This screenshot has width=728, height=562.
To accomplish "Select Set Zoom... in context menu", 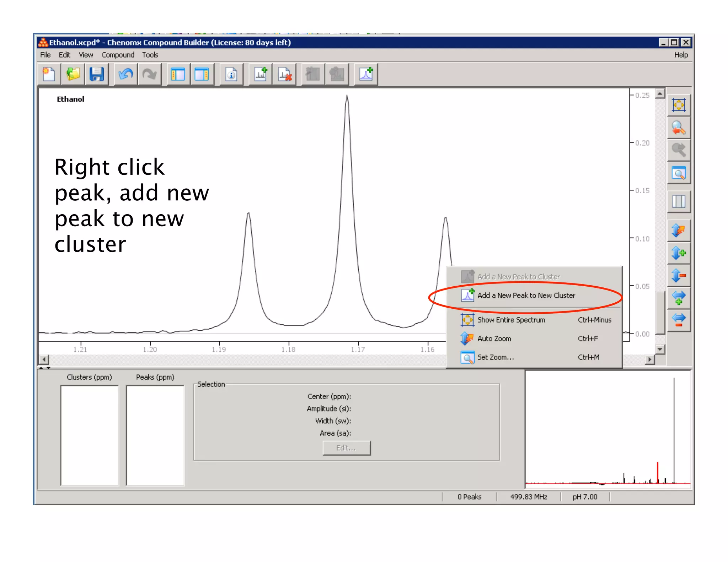I will tap(534, 357).
